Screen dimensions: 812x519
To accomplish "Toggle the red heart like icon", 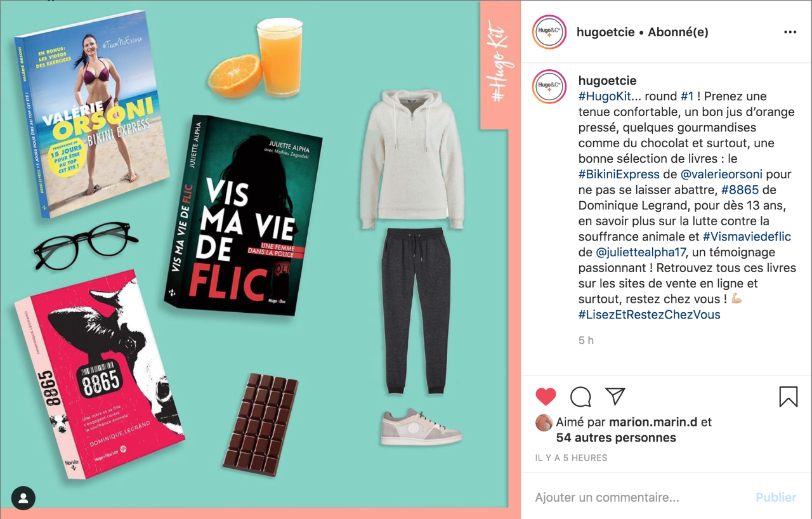I will click(546, 397).
